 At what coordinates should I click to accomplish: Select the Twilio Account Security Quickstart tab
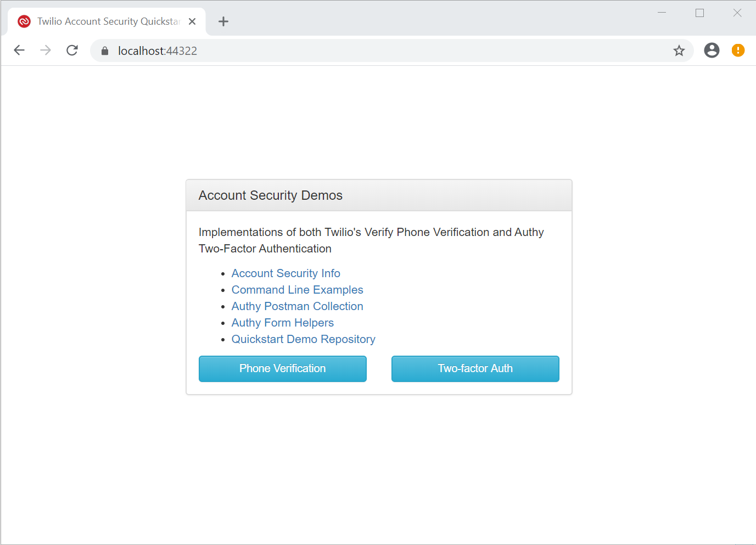click(107, 21)
